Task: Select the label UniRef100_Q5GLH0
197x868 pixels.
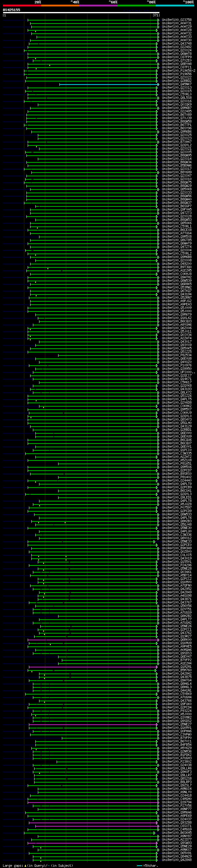Action: pos(177,423)
